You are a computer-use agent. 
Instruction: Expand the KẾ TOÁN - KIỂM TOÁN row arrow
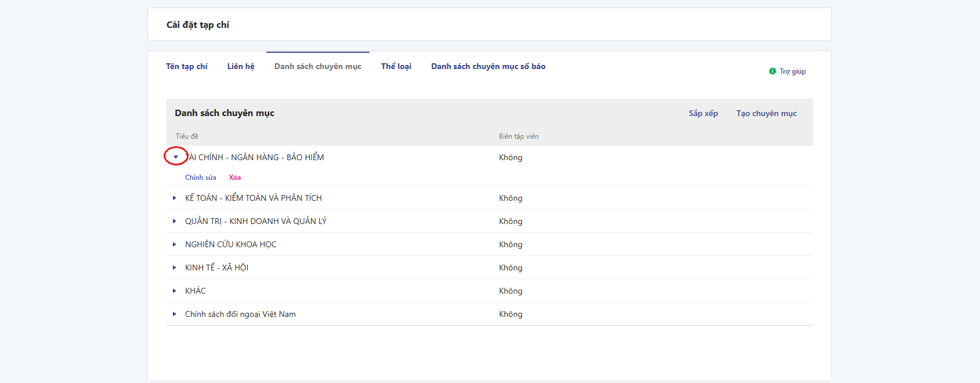(x=174, y=198)
